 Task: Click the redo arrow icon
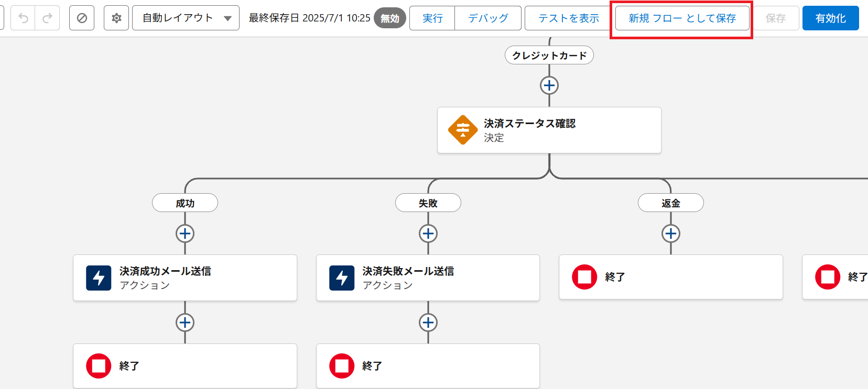pyautogui.click(x=47, y=18)
